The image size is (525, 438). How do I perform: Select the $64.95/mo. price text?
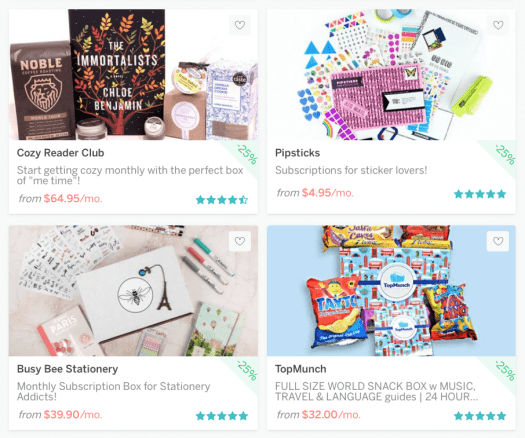click(73, 199)
